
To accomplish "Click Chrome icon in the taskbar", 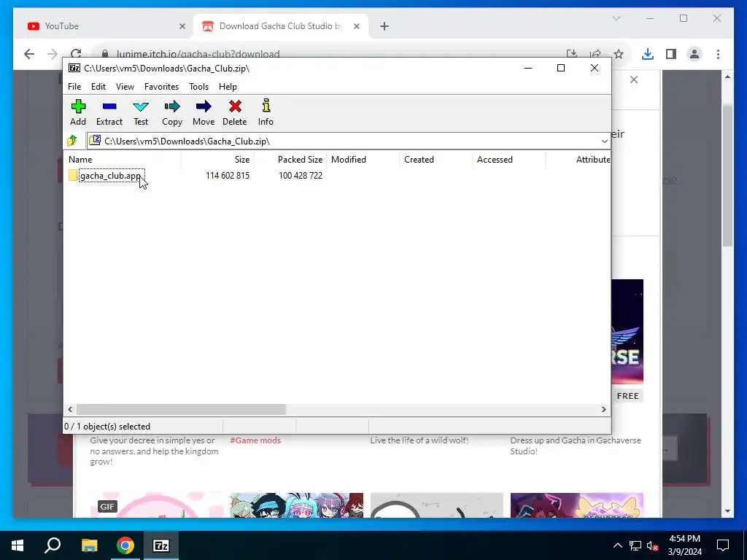I will (x=125, y=545).
